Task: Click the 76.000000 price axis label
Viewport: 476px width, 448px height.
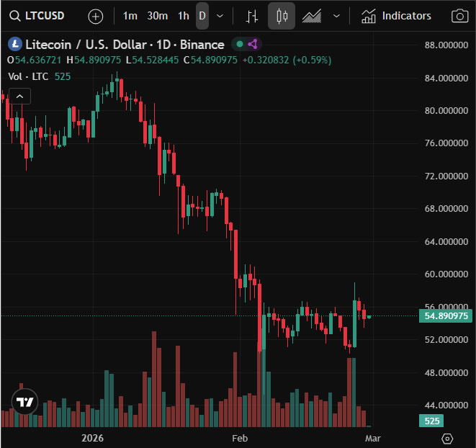Action: click(x=446, y=143)
